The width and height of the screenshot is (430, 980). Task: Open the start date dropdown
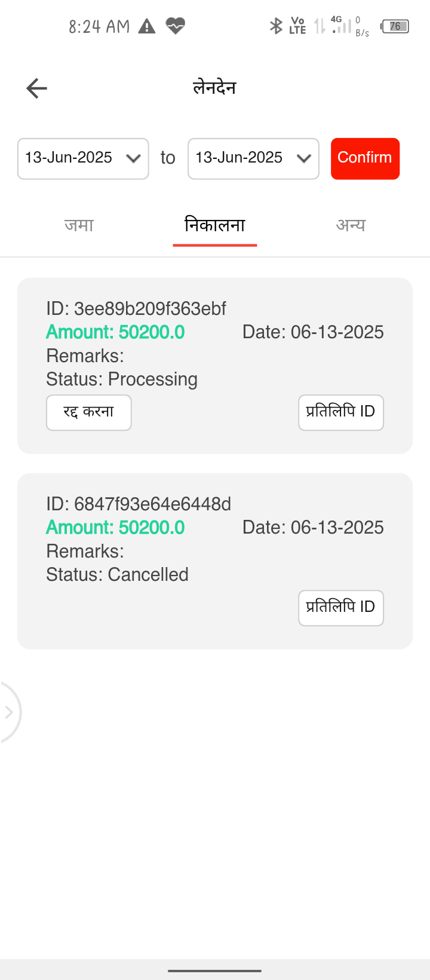pos(83,158)
